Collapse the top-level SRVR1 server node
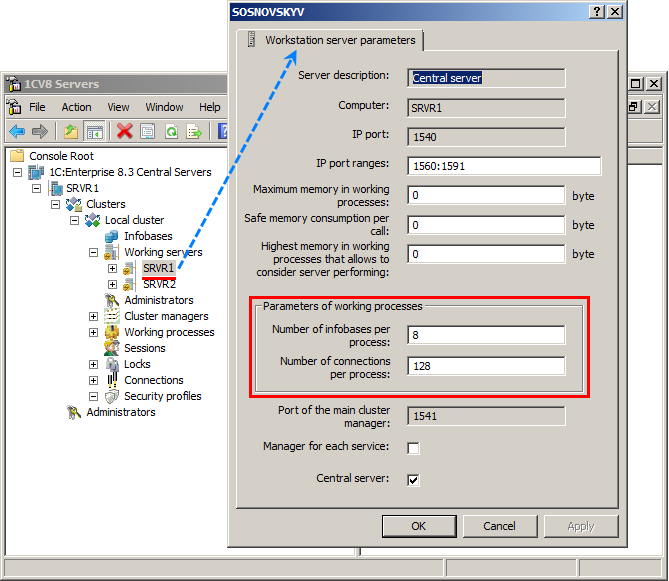 (37, 188)
